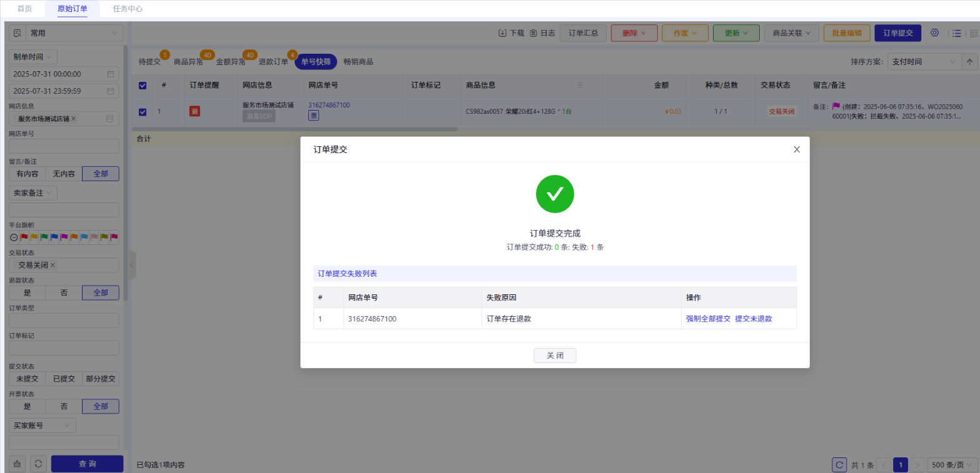
Task: Open the 买家账号 dropdown
Action: pos(43,426)
